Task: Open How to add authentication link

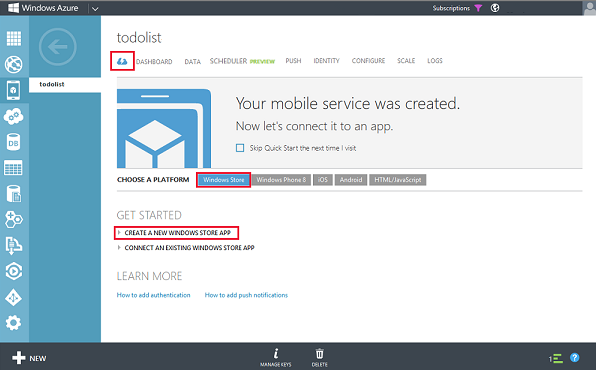Action: click(154, 295)
